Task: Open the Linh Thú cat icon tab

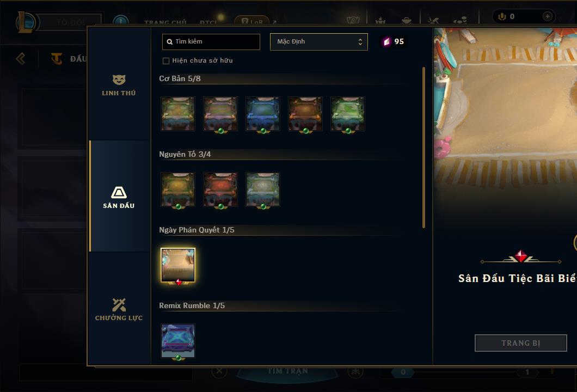Action: tap(119, 79)
